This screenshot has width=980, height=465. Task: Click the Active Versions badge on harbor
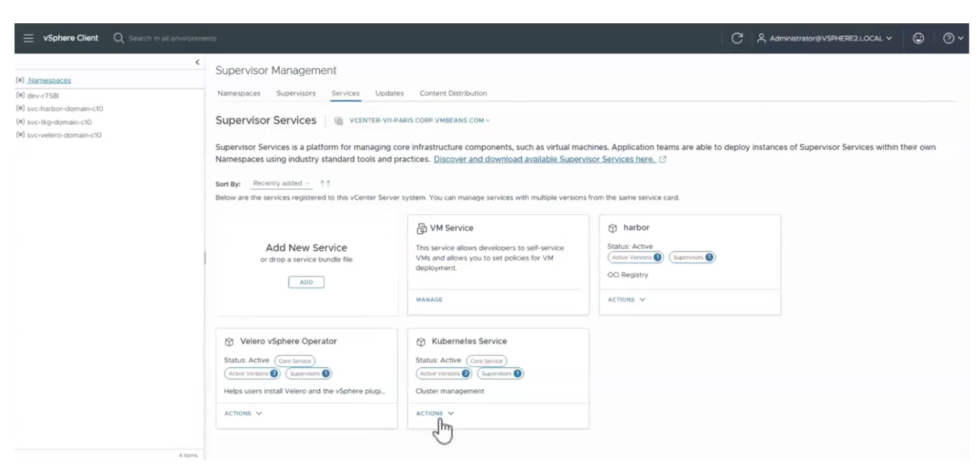click(635, 258)
